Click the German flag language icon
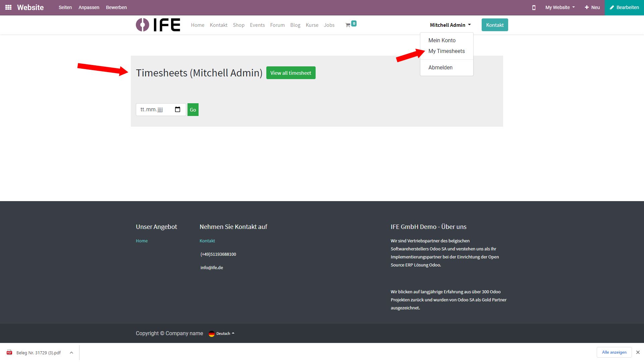 coord(211,334)
